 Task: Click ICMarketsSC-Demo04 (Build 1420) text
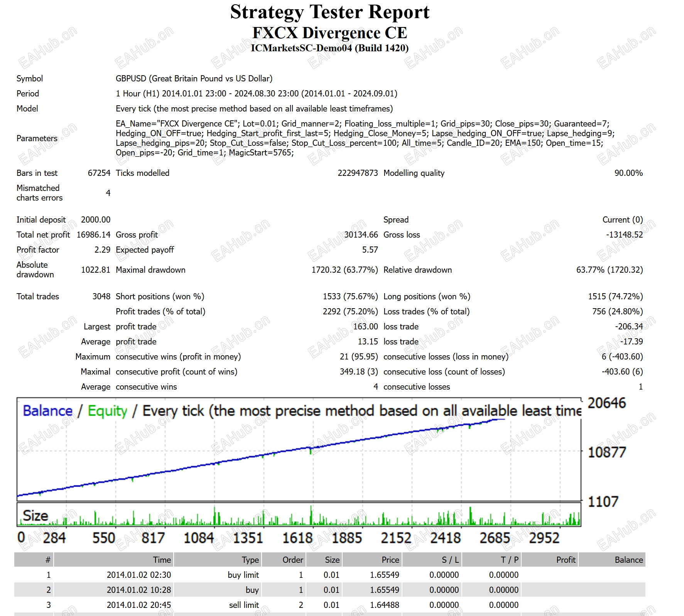[x=329, y=48]
